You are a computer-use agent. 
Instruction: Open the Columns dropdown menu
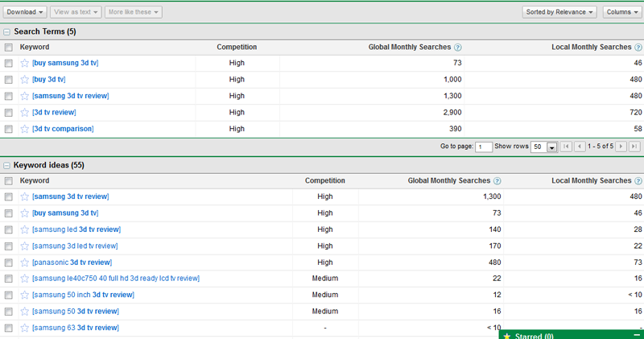pos(621,12)
